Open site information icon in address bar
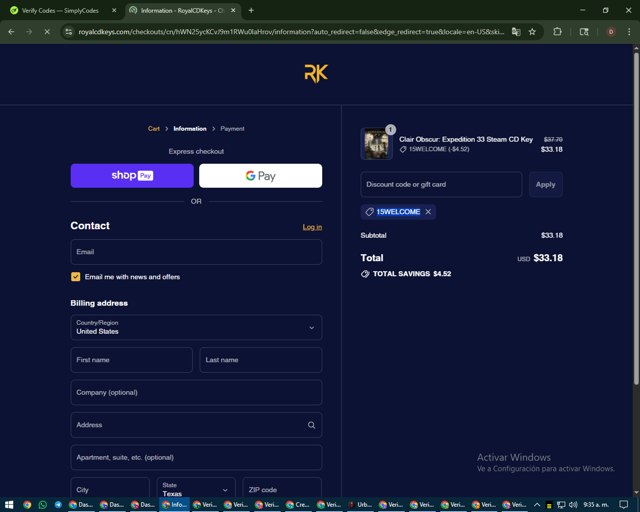 (x=69, y=31)
